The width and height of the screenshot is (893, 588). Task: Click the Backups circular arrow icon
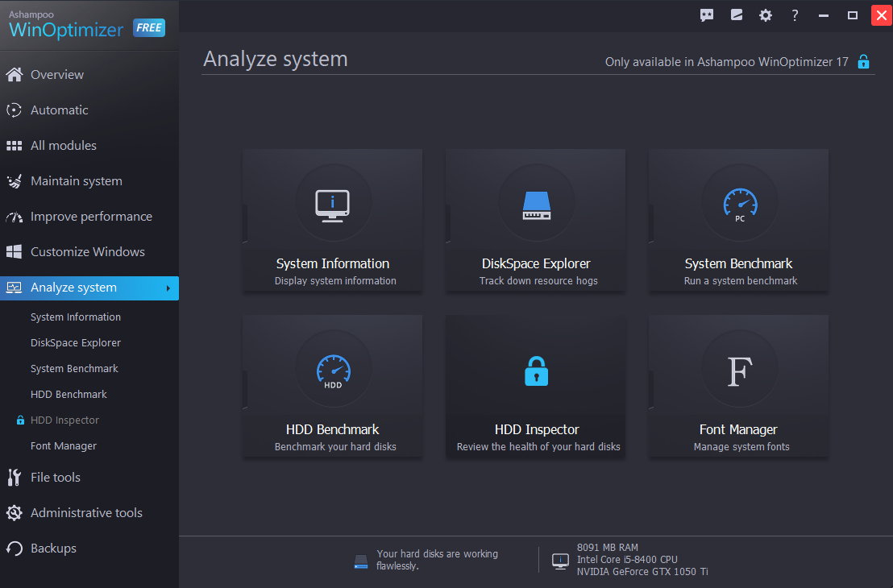(x=15, y=549)
